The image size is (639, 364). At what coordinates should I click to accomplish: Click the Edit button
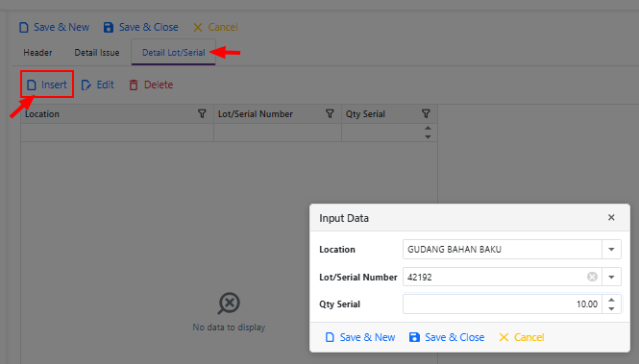click(x=98, y=85)
